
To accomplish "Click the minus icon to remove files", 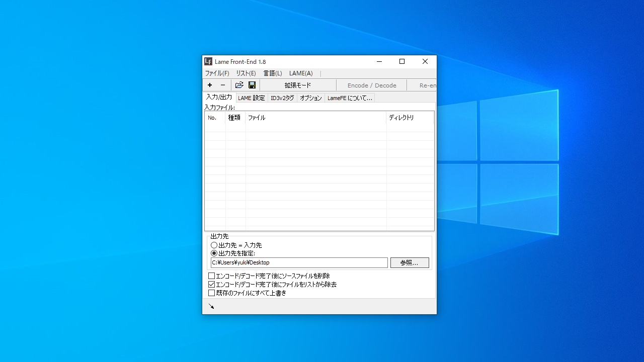I will [223, 85].
